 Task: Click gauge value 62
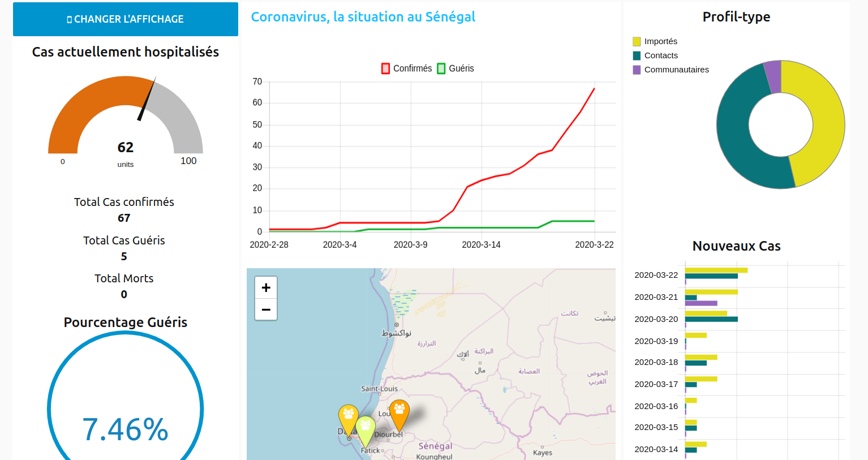click(x=126, y=148)
